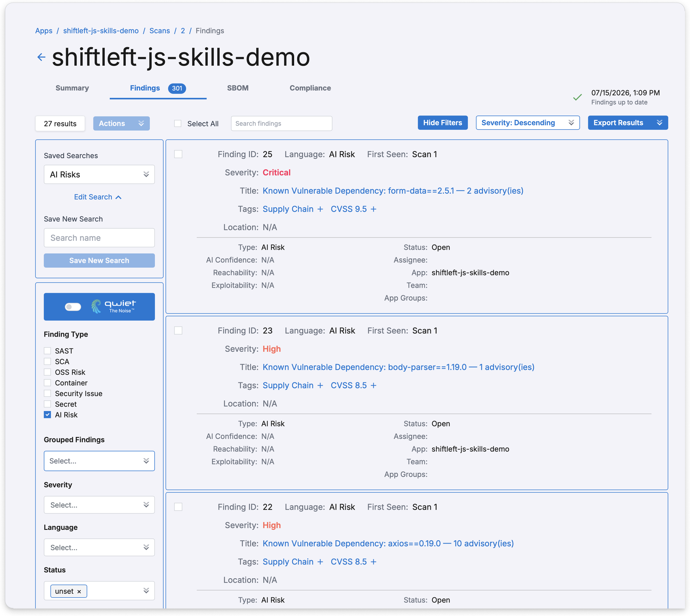Image resolution: width=690 pixels, height=616 pixels.
Task: Enable the SAST finding type filter
Action: (x=48, y=351)
